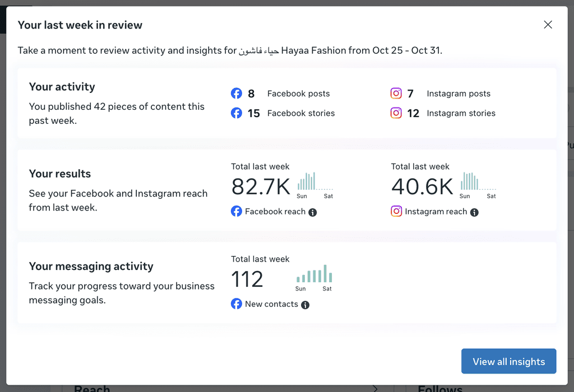This screenshot has width=574, height=392.
Task: Click the Your messaging activity heading
Action: [91, 267]
